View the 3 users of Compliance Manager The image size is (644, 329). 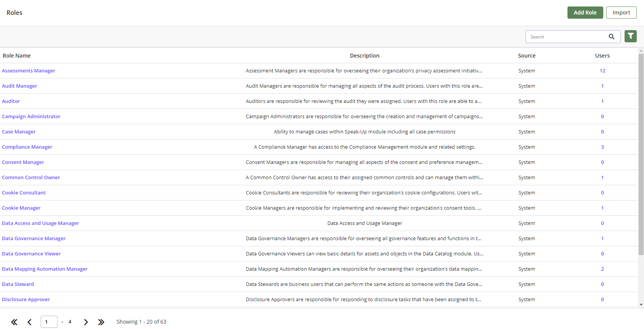(x=602, y=147)
